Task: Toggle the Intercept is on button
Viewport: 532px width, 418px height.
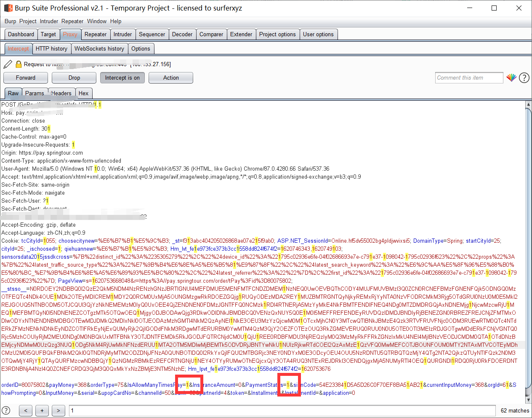Action: (x=122, y=78)
